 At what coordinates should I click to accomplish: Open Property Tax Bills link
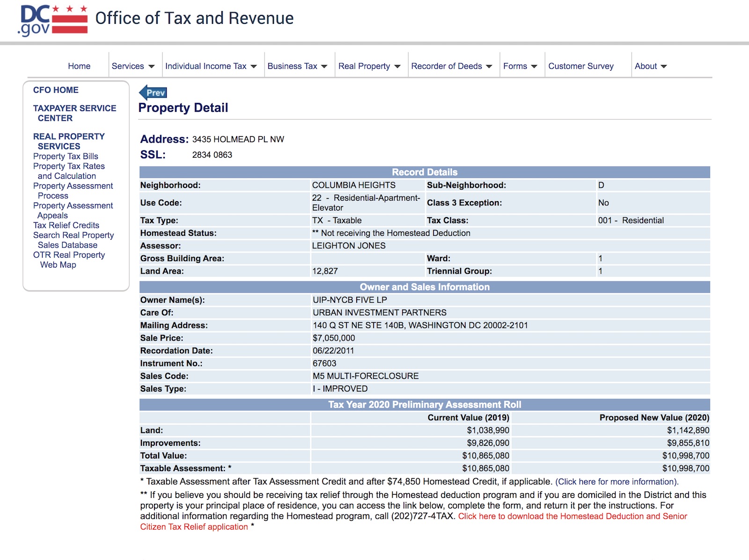66,156
